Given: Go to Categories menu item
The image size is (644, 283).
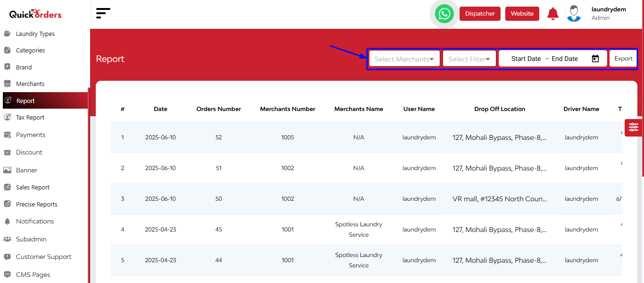Looking at the screenshot, I should [30, 50].
